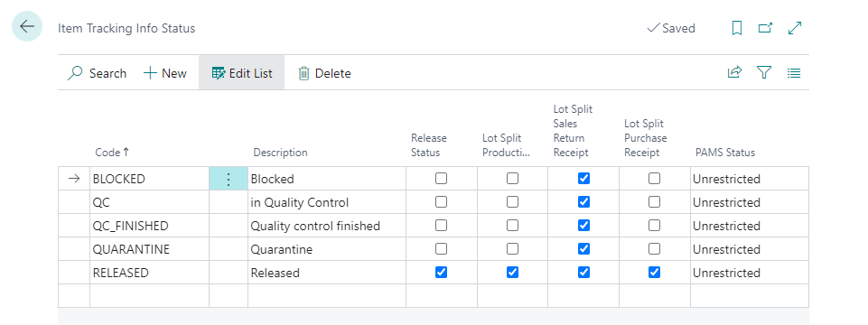Go back using the arrow button

tap(26, 26)
